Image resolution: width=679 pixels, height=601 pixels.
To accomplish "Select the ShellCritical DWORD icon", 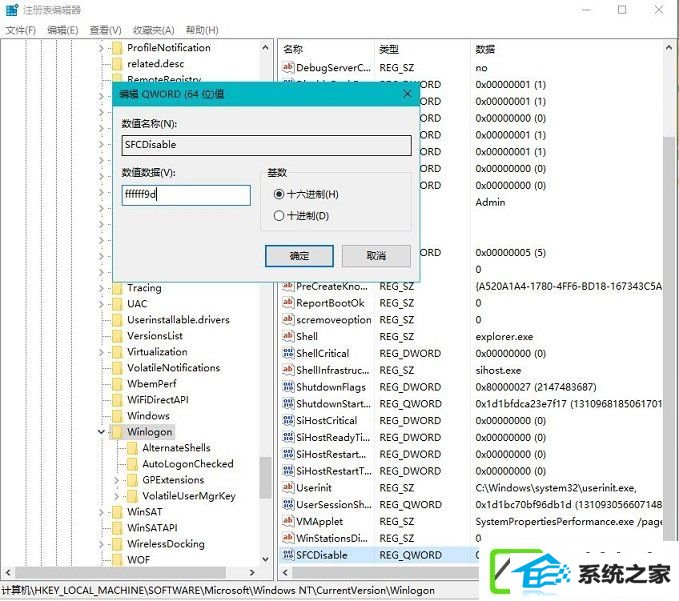I will [288, 353].
